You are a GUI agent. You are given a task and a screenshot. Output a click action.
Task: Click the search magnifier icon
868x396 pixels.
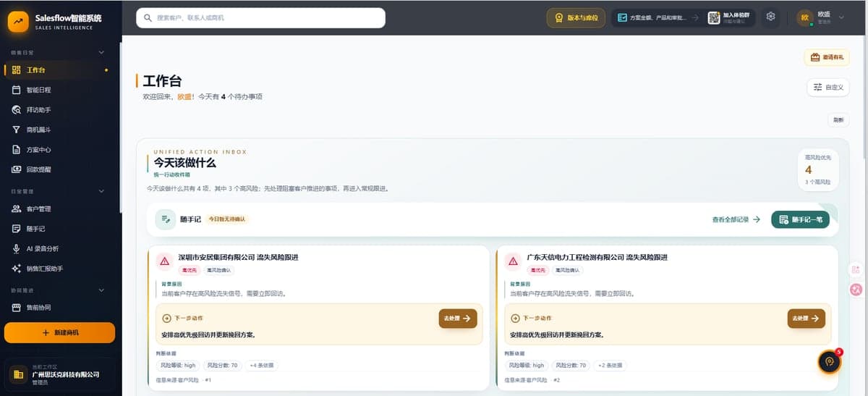(x=148, y=17)
